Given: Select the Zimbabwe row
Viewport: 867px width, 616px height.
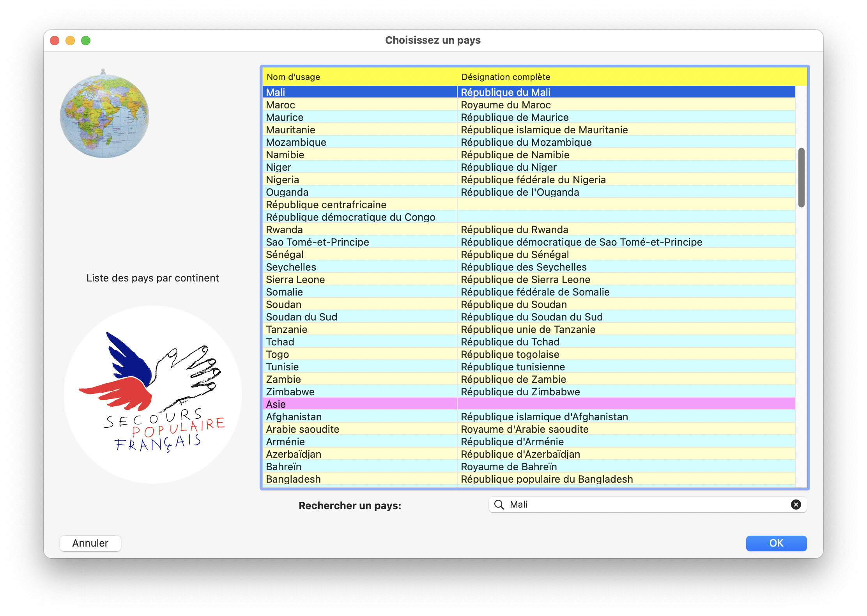Looking at the screenshot, I should pyautogui.click(x=529, y=391).
